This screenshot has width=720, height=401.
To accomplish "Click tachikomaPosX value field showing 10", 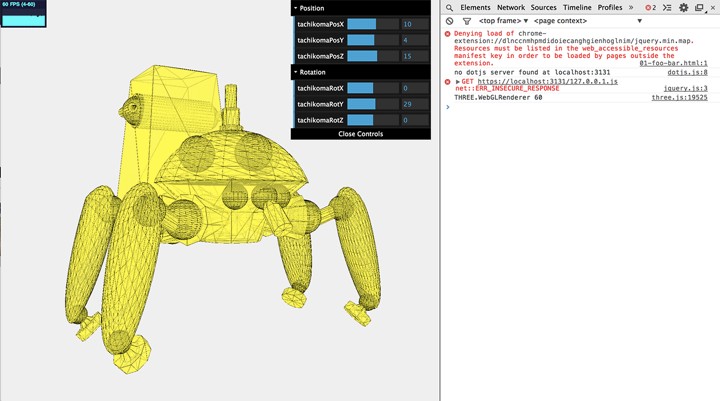I will 415,24.
